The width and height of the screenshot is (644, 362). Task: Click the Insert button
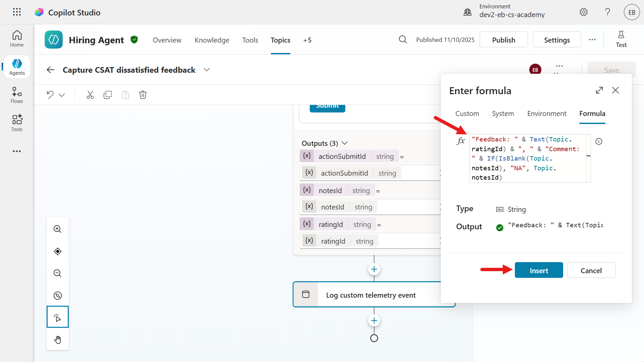tap(539, 270)
